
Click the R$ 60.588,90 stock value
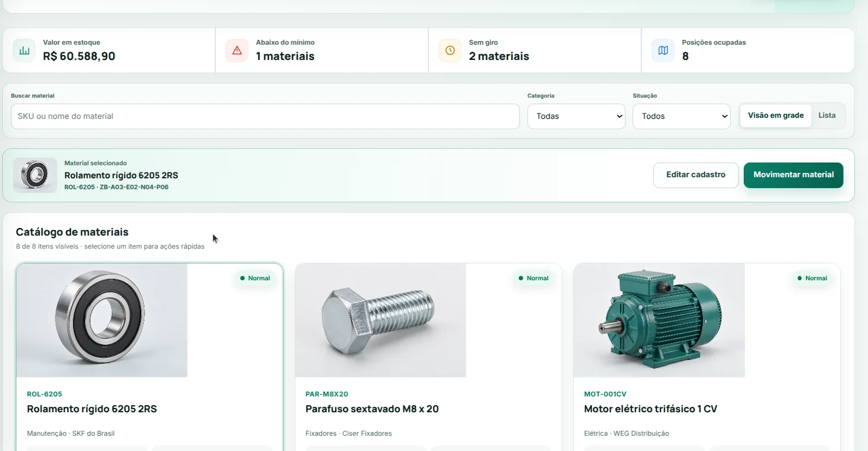pyautogui.click(x=79, y=56)
